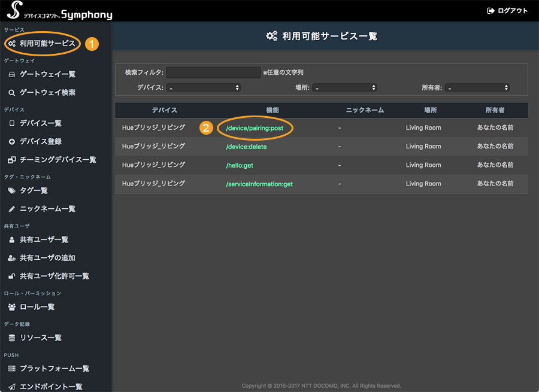Click the clone icon beside チーミングデバイス一覧

pos(12,160)
